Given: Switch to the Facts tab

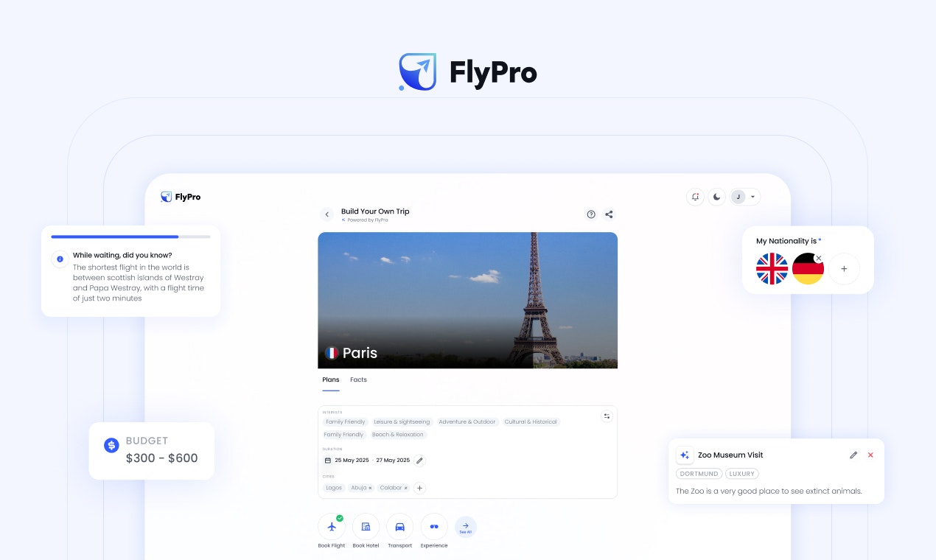Looking at the screenshot, I should pyautogui.click(x=358, y=379).
